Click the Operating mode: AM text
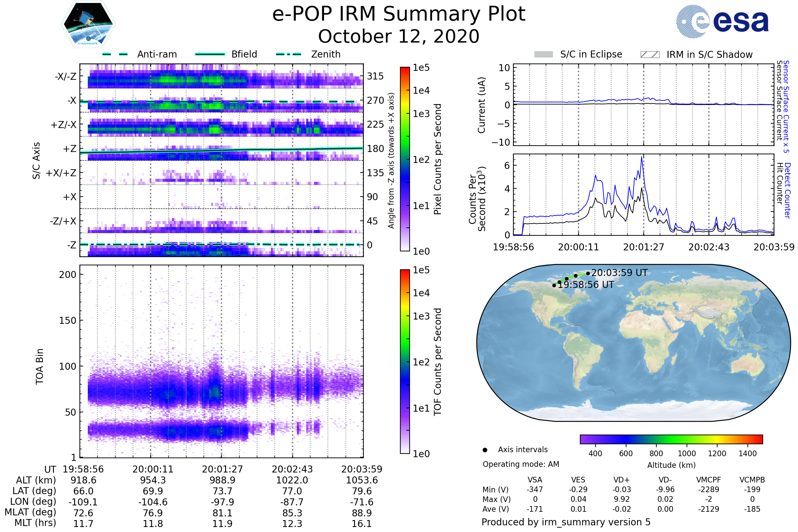This screenshot has width=798, height=532. tap(521, 464)
